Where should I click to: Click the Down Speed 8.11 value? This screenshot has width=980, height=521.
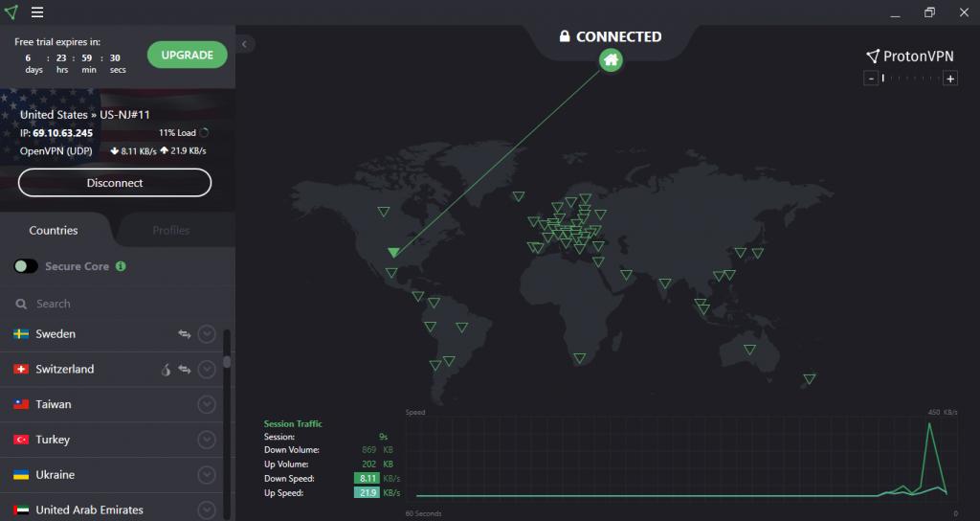click(x=367, y=479)
